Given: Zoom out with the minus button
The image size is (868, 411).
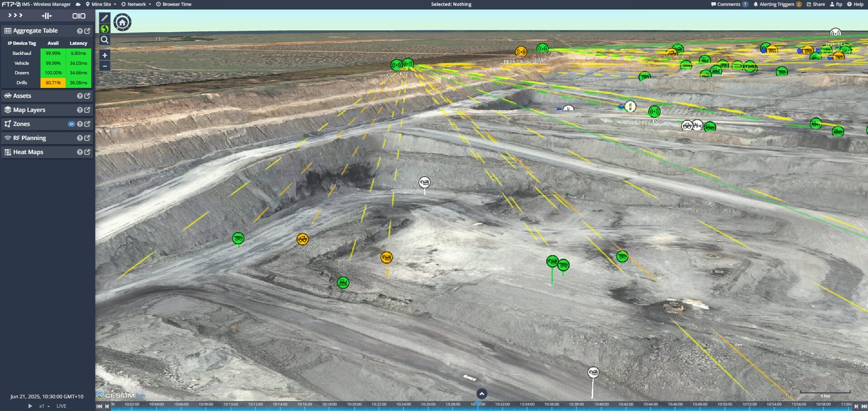Looking at the screenshot, I should (x=105, y=66).
